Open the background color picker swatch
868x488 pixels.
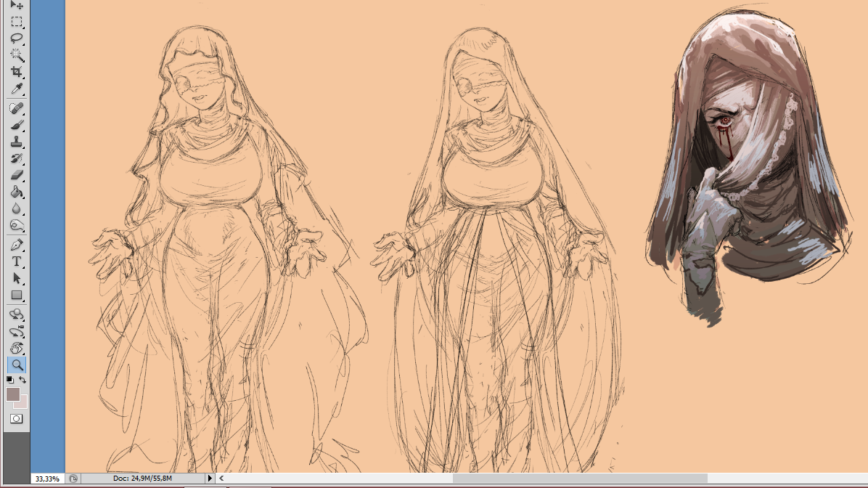coord(22,403)
